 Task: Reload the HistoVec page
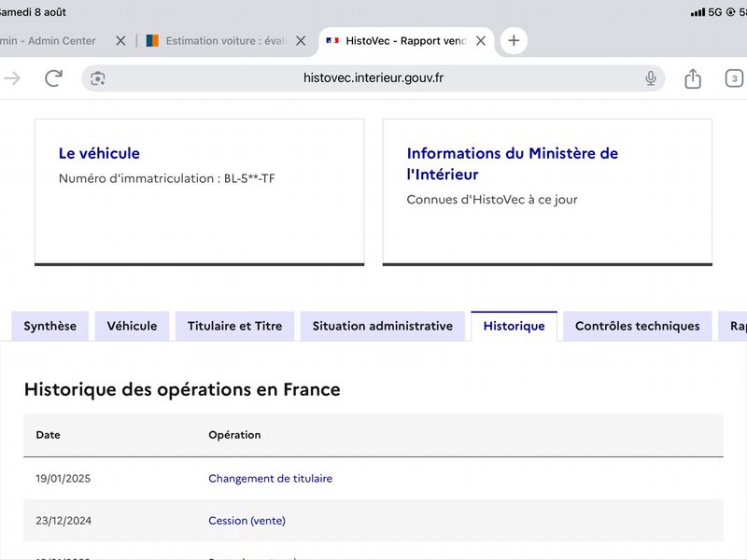click(53, 78)
